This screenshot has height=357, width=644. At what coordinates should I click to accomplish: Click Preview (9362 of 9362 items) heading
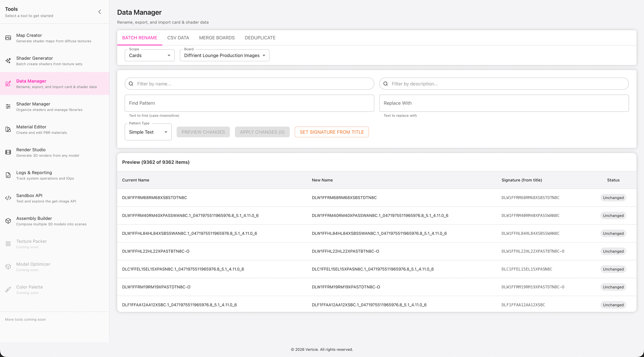pyautogui.click(x=155, y=162)
